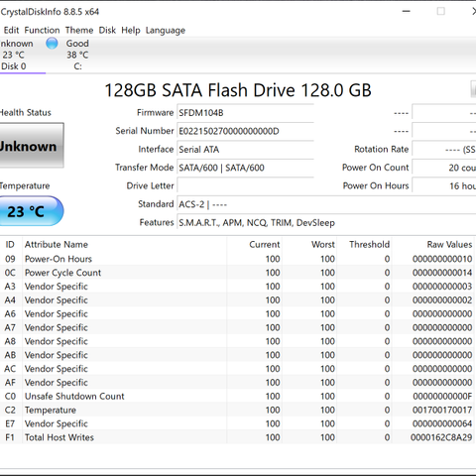Switch to the C: drive tab
Screen dimensions: 476x476
click(x=77, y=55)
